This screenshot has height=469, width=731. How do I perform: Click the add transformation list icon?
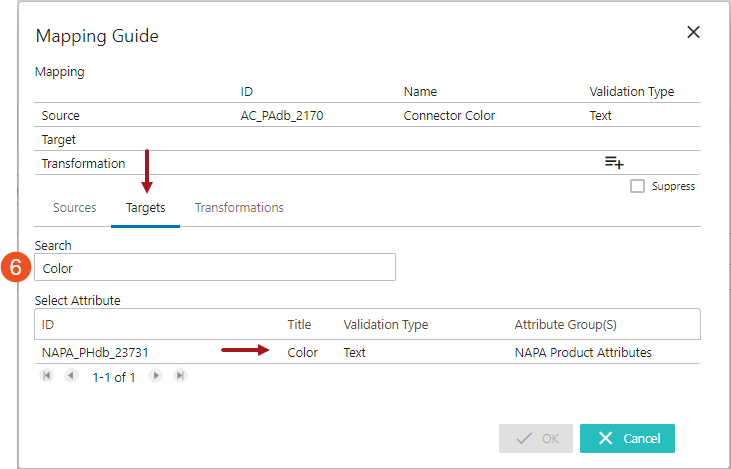point(614,163)
